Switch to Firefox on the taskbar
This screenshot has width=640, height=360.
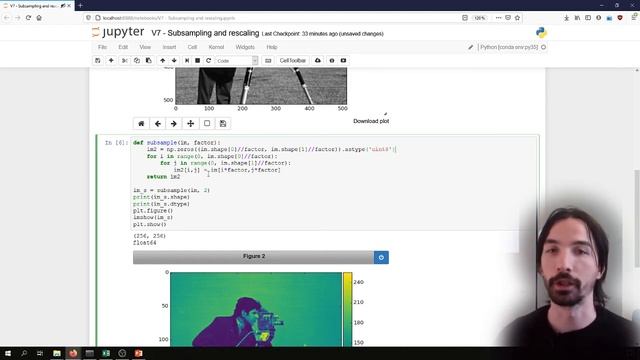click(x=73, y=353)
